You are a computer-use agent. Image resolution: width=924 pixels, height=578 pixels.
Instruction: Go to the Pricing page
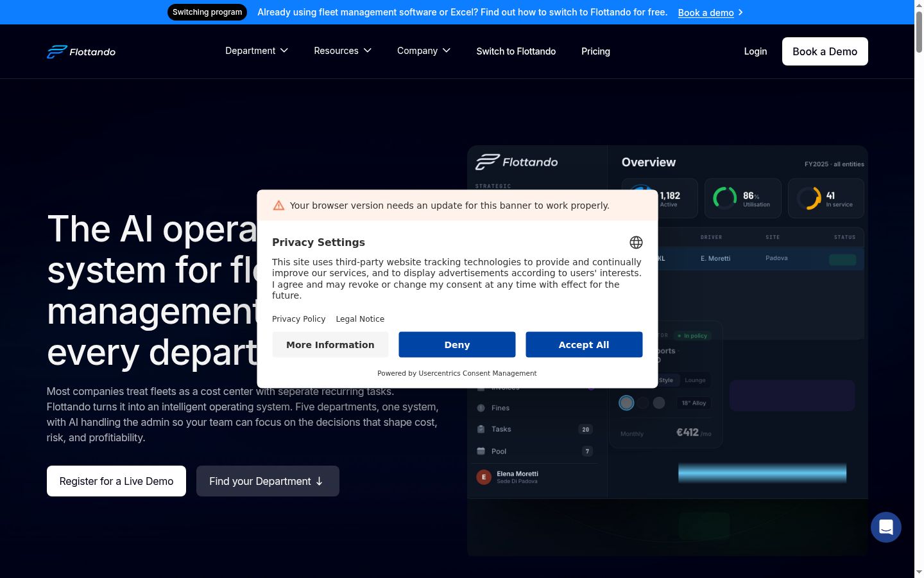(595, 51)
